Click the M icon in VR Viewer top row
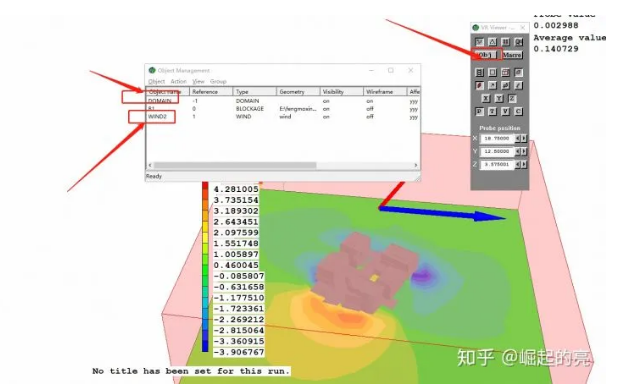Image resolution: width=640 pixels, height=389 pixels. [x=480, y=42]
